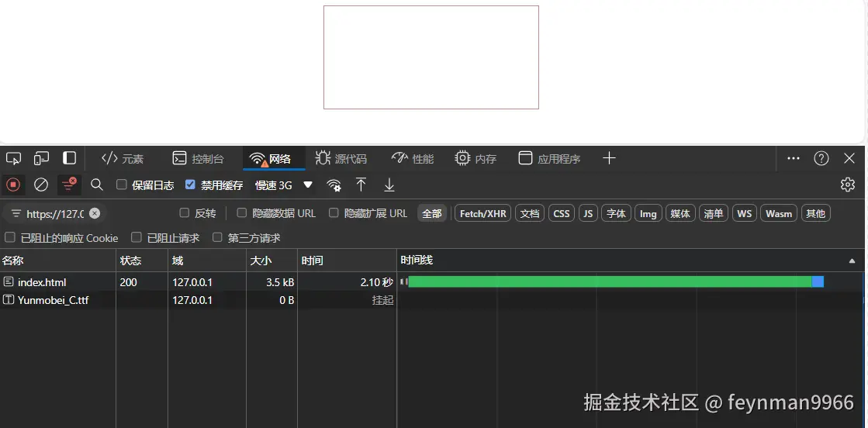Sort by the 状态 column header
The width and height of the screenshot is (868, 428).
point(142,261)
